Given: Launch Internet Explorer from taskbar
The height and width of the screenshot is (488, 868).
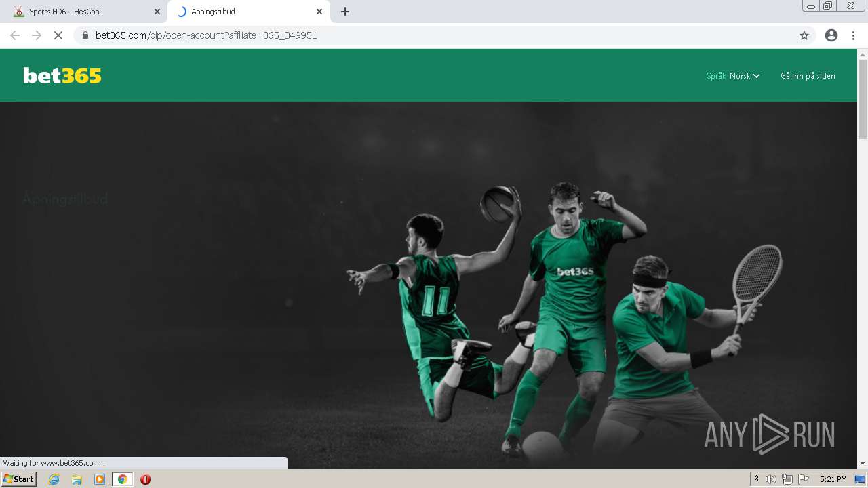Looking at the screenshot, I should click(54, 479).
